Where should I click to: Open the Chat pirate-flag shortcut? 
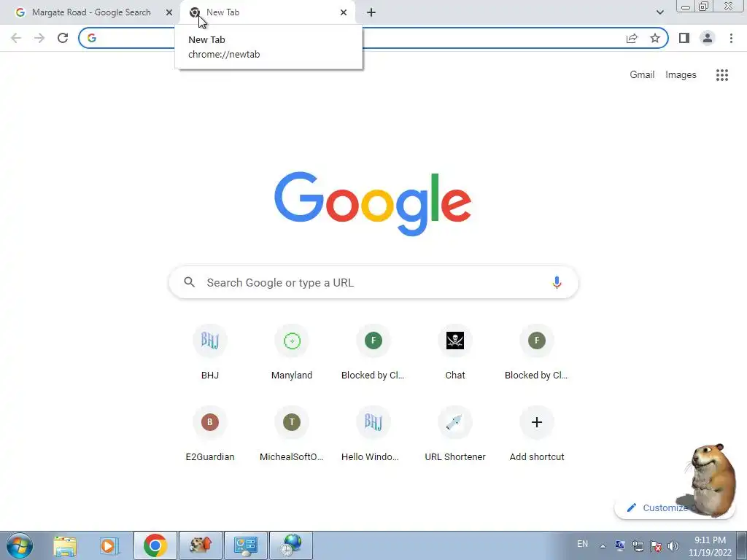(x=455, y=352)
